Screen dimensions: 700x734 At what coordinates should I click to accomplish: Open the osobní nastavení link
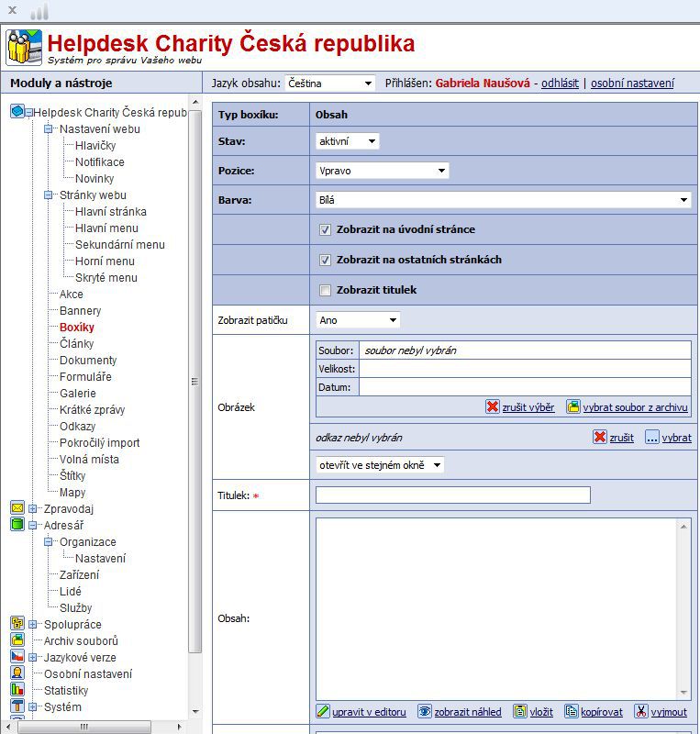[x=632, y=83]
